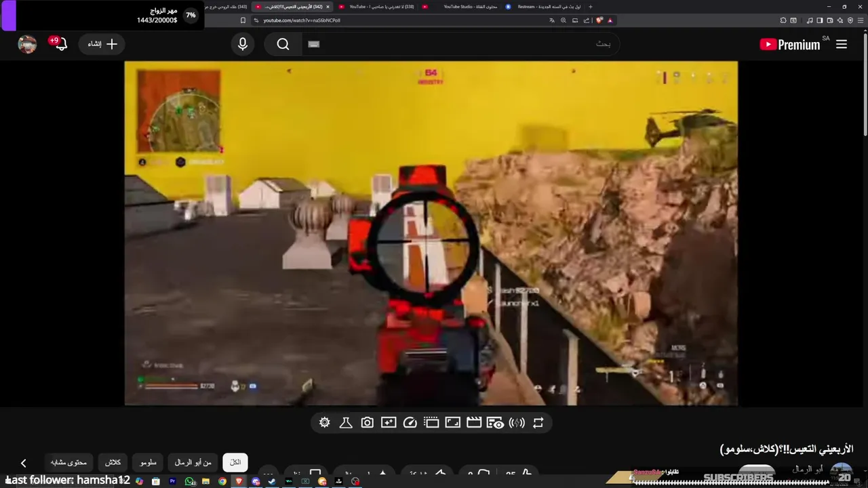This screenshot has width=868, height=488.
Task: Select the 'سلومو' filter chip
Action: pyautogui.click(x=149, y=462)
